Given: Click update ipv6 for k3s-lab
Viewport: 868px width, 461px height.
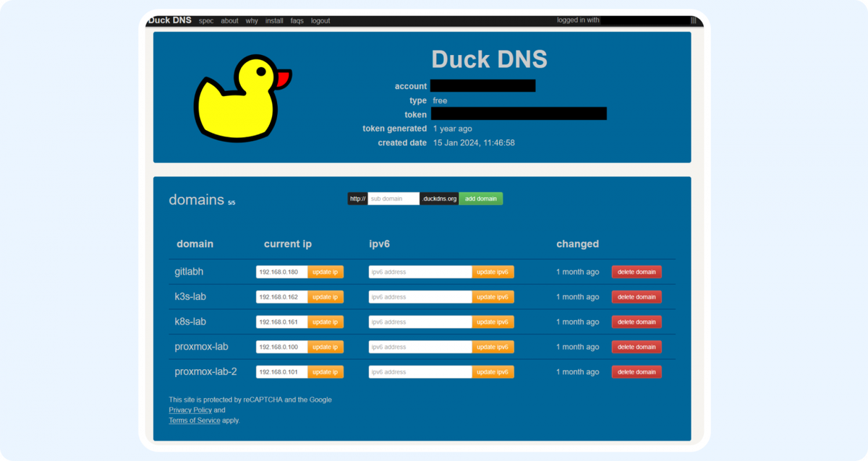Looking at the screenshot, I should pyautogui.click(x=493, y=297).
